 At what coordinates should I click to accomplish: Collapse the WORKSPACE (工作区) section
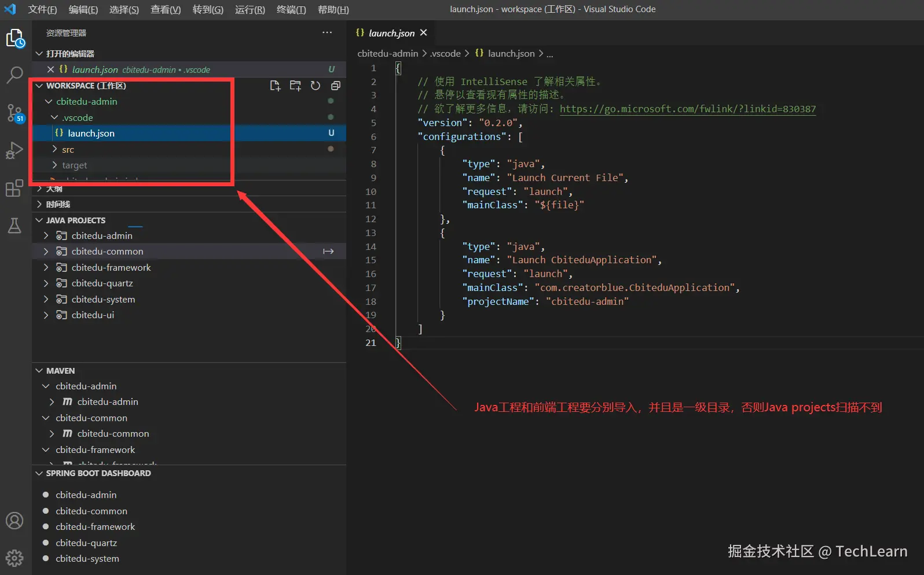click(39, 86)
